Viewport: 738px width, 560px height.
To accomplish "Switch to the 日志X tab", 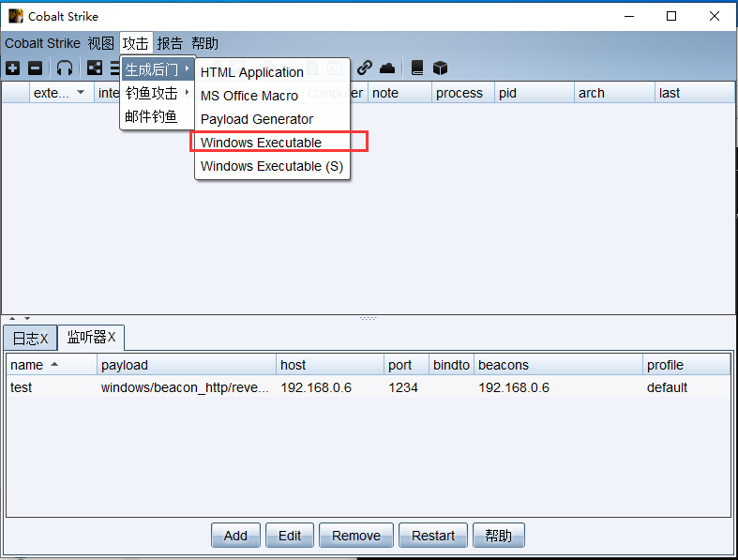I will click(30, 338).
